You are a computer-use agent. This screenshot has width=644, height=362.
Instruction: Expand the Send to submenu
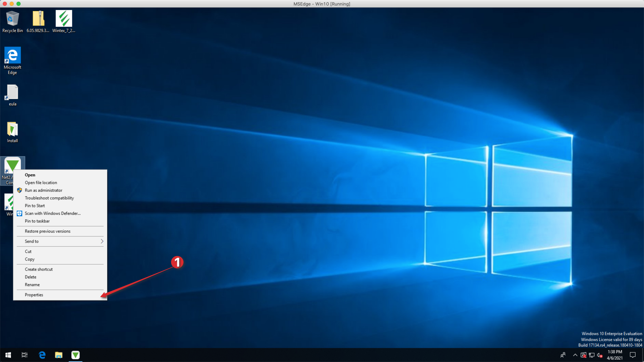click(60, 241)
